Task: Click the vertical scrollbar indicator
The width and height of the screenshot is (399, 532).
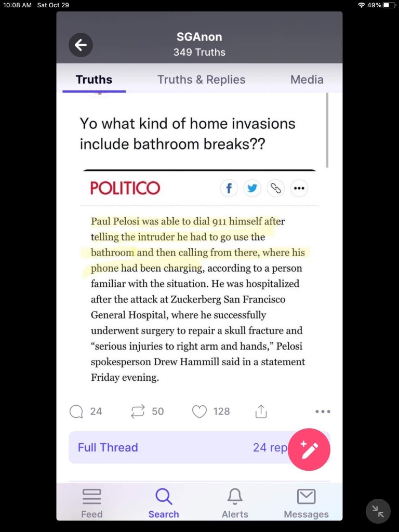Action: (327, 130)
